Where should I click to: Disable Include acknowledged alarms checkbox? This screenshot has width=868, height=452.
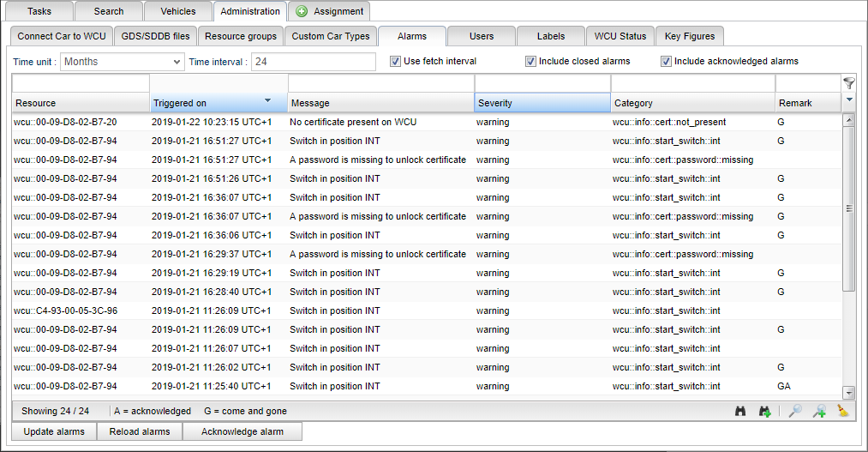click(666, 61)
